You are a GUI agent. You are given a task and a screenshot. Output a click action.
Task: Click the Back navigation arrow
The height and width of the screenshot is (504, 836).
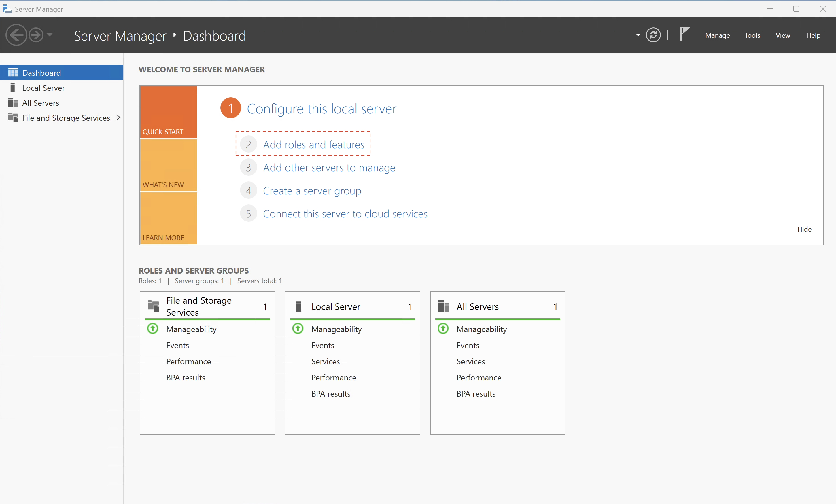point(16,35)
